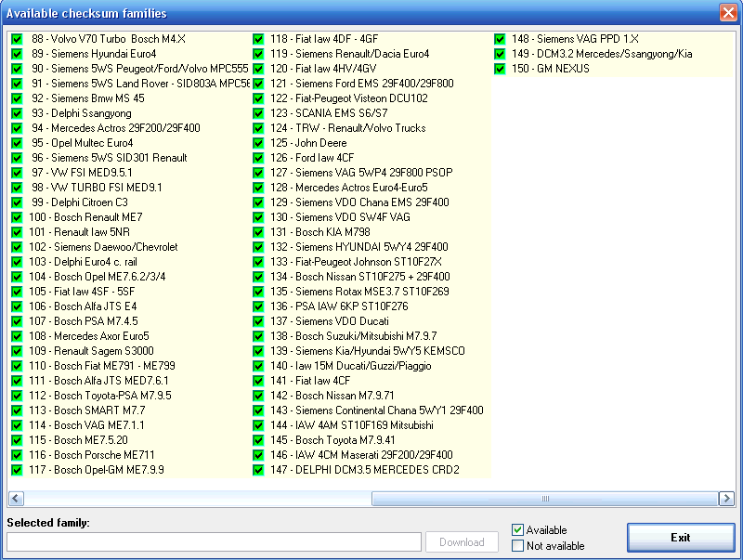The height and width of the screenshot is (560, 743).
Task: Select 90 - Siemens 5WS Peugeot/Ford/Volvo MPC555
Action: 140,69
